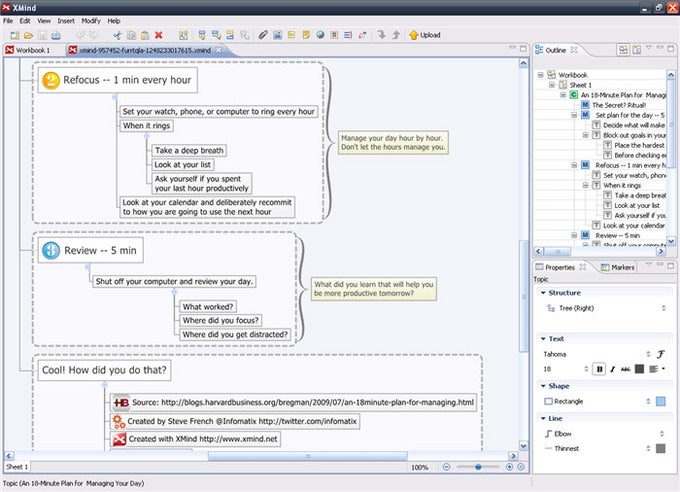Toggle bold text formatting
This screenshot has width=680, height=492.
pyautogui.click(x=599, y=369)
